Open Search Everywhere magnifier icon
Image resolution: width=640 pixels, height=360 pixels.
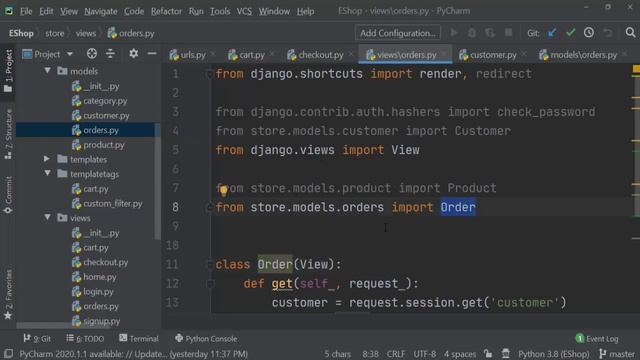coord(630,33)
